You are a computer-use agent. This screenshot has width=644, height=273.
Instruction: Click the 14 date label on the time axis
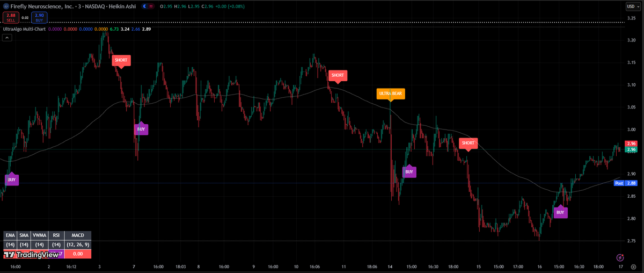(x=391, y=266)
